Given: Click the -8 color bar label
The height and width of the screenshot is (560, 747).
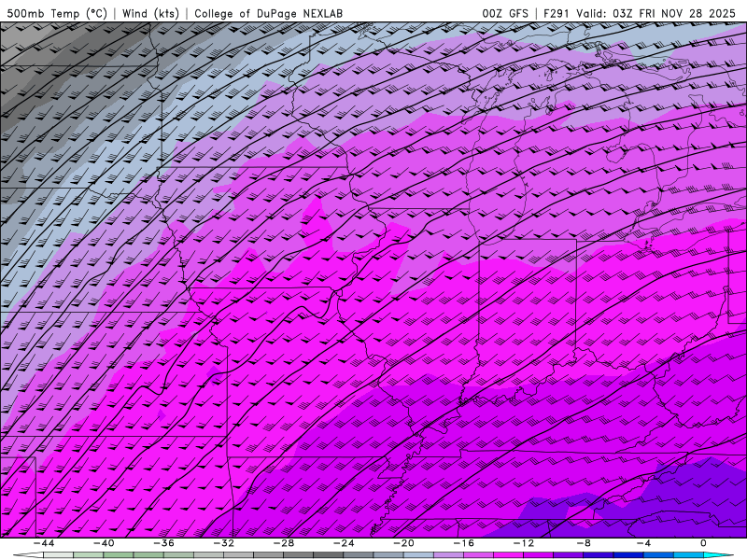Looking at the screenshot, I should [x=585, y=543].
